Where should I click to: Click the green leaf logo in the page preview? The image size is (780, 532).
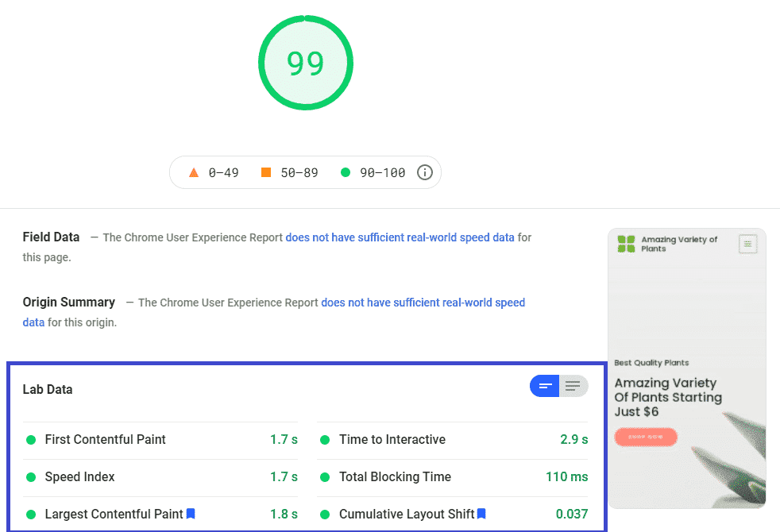[627, 244]
